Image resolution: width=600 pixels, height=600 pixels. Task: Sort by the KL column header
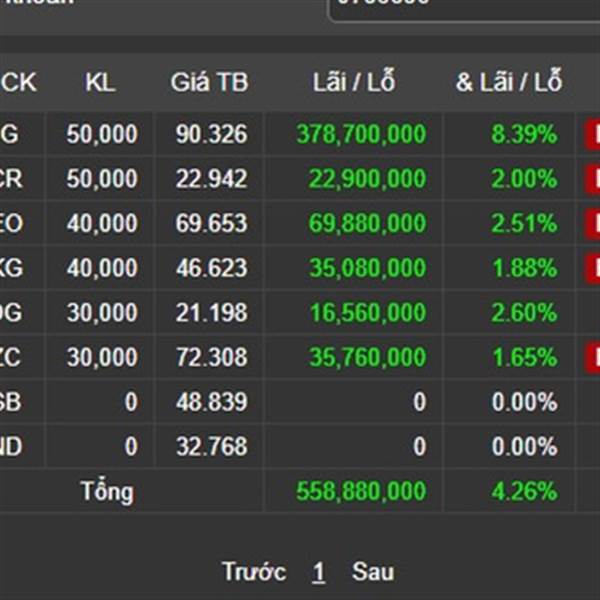[100, 82]
